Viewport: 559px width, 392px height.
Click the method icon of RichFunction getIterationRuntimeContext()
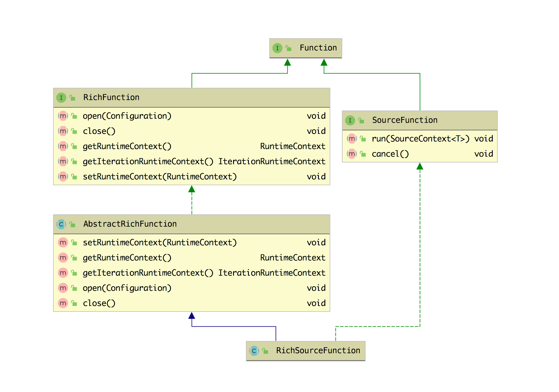click(x=63, y=162)
